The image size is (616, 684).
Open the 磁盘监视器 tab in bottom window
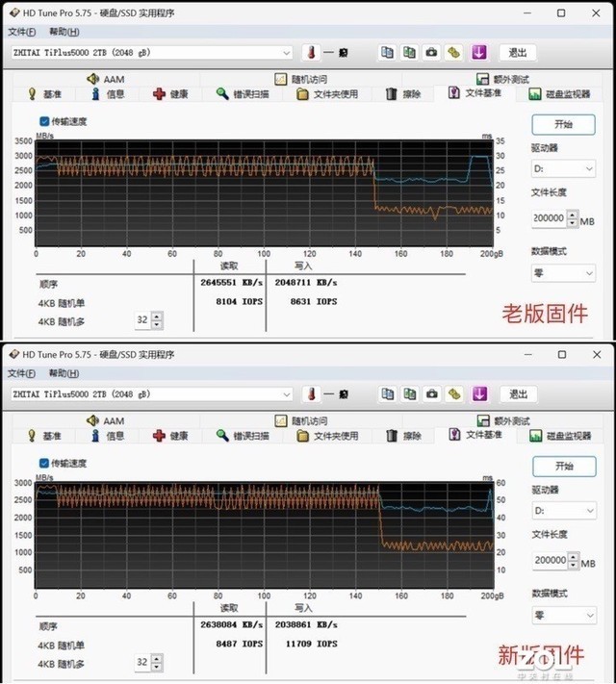[x=560, y=436]
